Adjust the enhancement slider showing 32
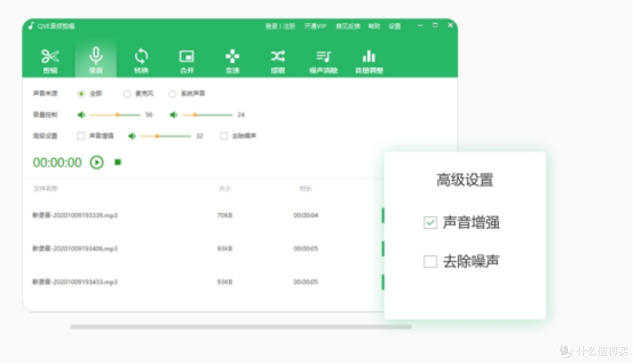Viewport: 634px width, 364px height. point(166,136)
